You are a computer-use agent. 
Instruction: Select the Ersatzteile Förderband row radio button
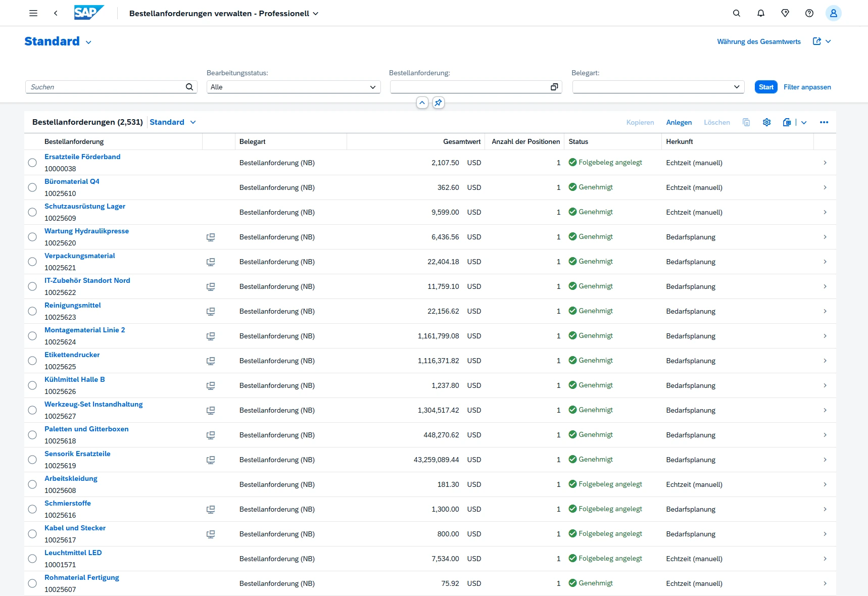pyautogui.click(x=32, y=163)
